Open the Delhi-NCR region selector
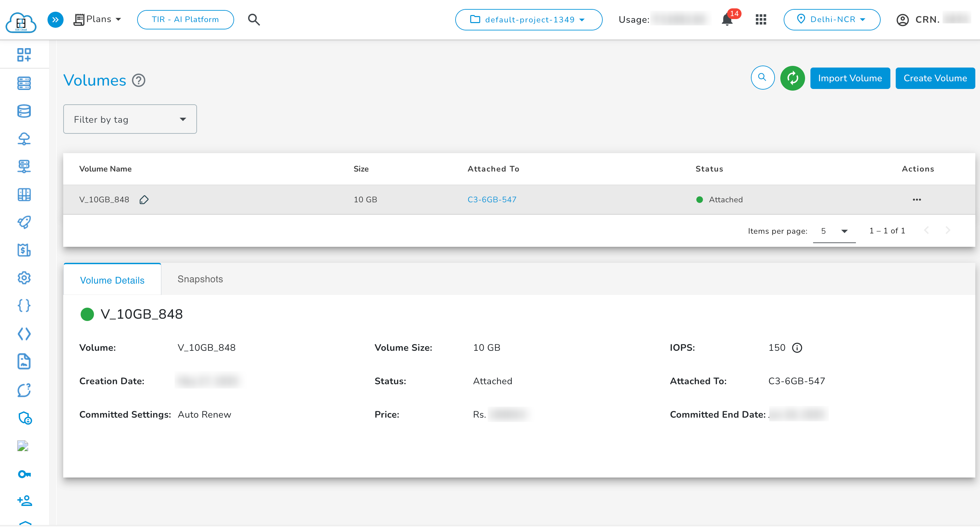 (x=831, y=19)
